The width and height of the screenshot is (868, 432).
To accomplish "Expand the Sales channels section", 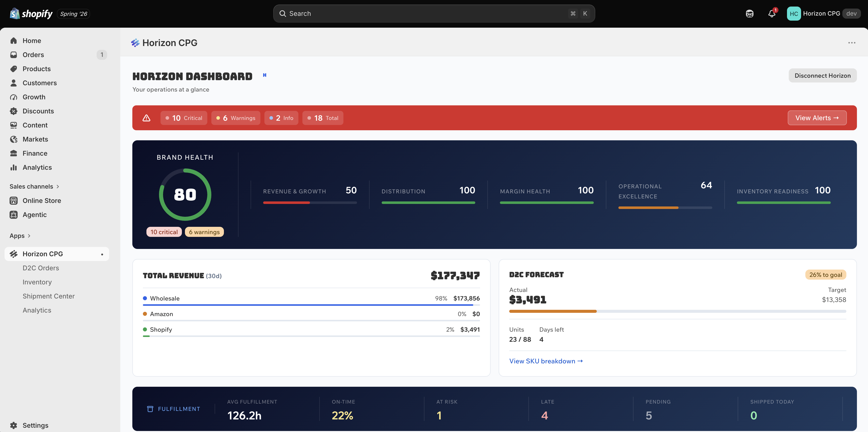I will click(34, 187).
